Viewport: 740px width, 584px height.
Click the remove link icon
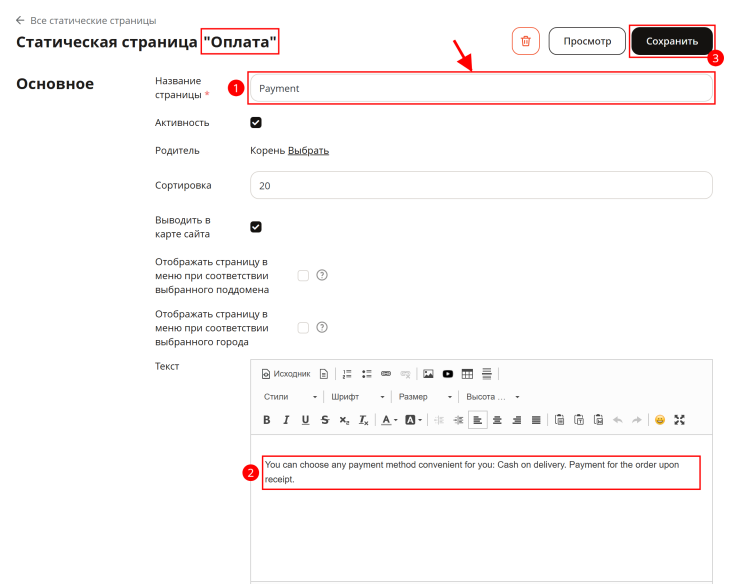tap(405, 374)
